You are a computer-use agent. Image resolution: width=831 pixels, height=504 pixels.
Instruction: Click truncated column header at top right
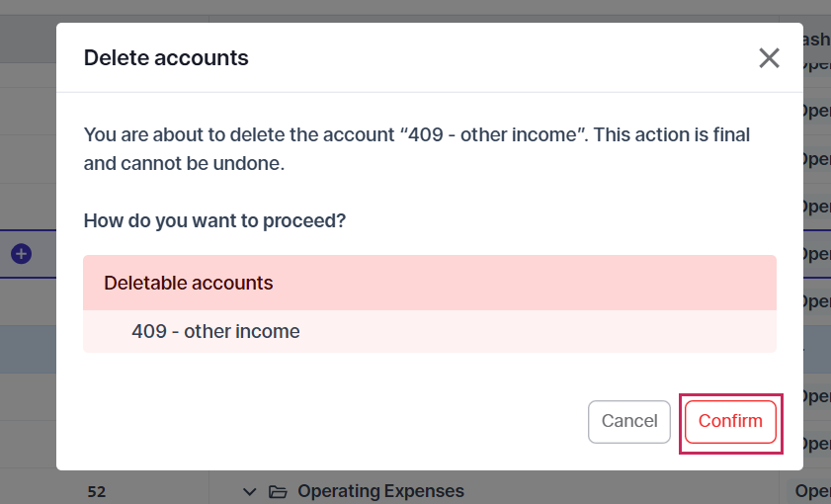tap(816, 40)
